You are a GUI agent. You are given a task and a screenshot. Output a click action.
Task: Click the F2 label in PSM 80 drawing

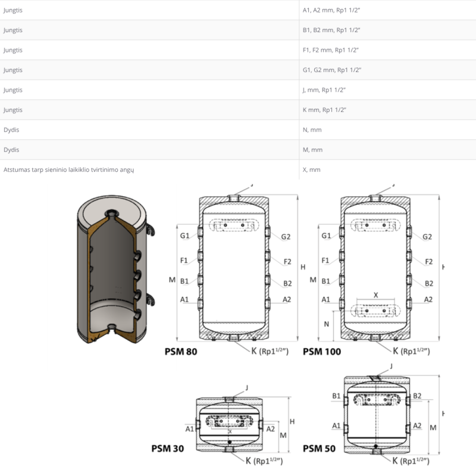pos(287,262)
